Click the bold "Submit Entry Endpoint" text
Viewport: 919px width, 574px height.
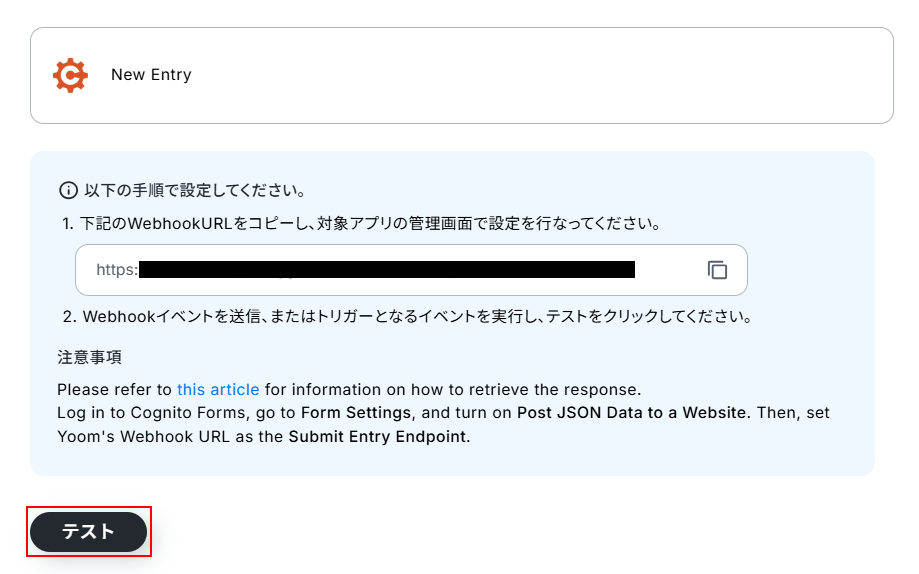[377, 436]
